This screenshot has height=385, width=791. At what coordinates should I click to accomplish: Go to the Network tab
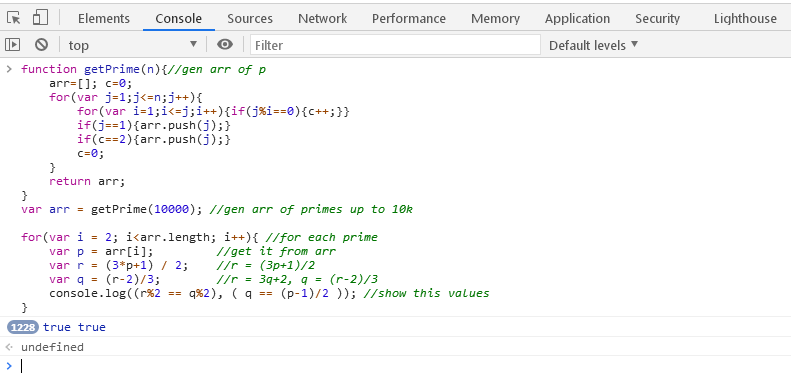[x=322, y=19]
